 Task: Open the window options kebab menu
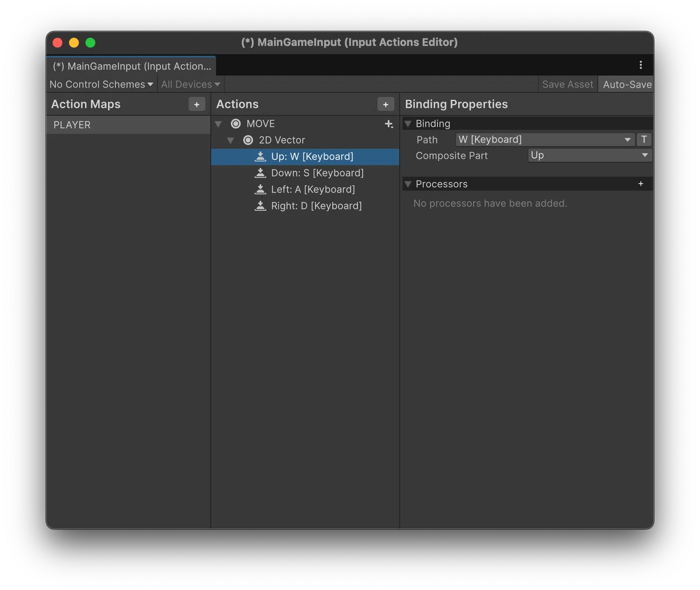[640, 65]
